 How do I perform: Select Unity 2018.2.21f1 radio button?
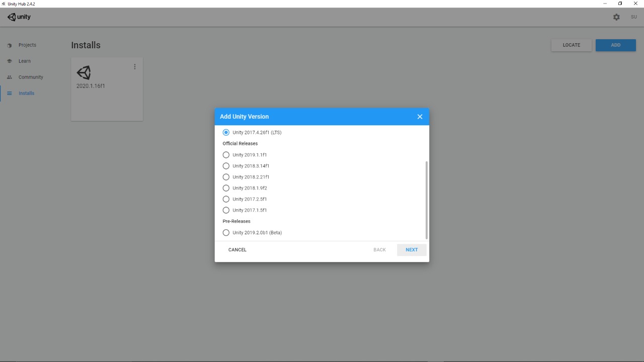[226, 177]
